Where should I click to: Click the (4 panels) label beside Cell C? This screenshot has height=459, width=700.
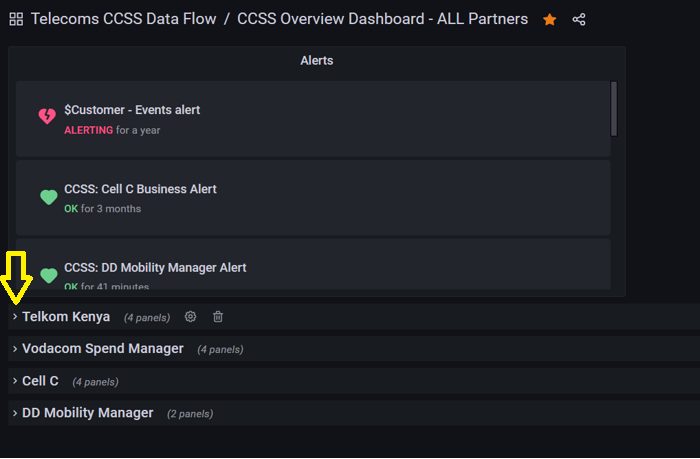pos(96,382)
